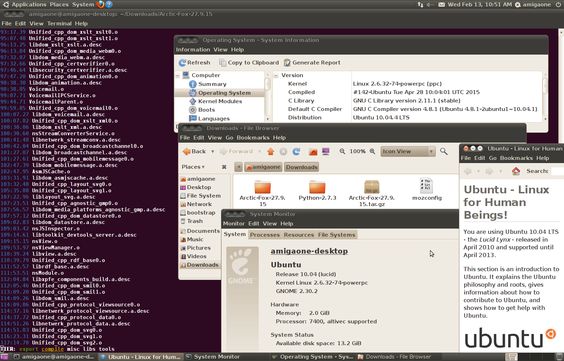The height and width of the screenshot is (361, 564).
Task: Select the mozconfig file
Action: 427,189
